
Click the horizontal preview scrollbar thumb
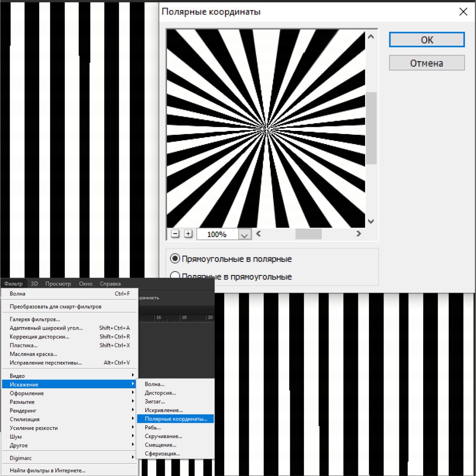[308, 234]
